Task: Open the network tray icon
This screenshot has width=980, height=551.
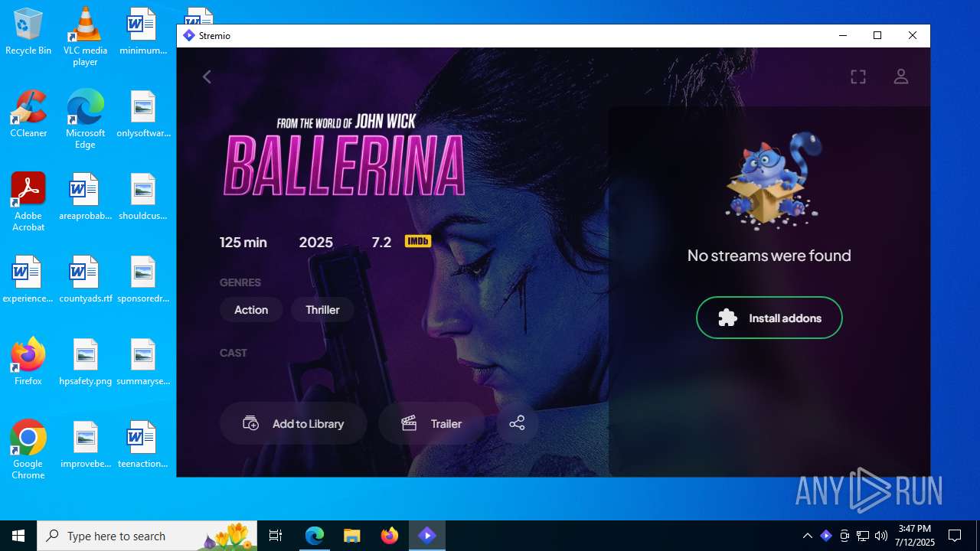Action: tap(863, 536)
